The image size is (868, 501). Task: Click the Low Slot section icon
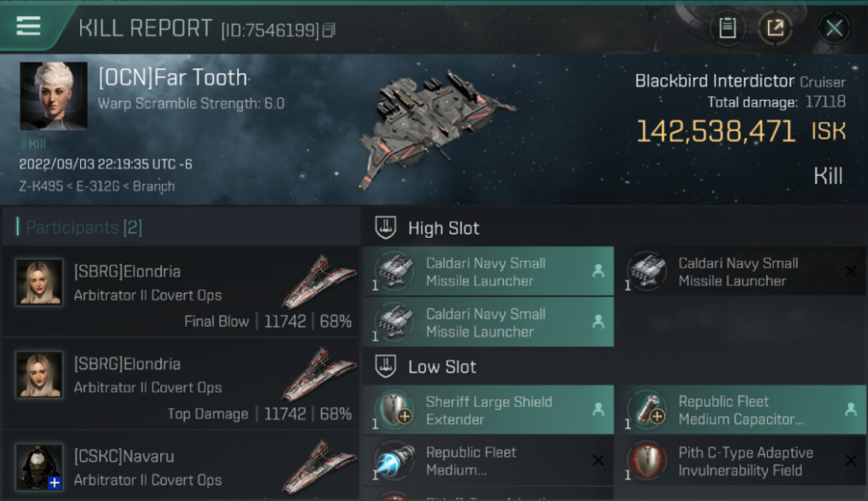[386, 366]
